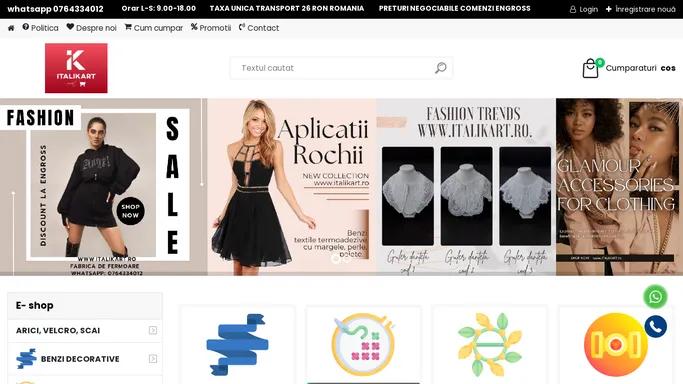
Task: Select first slider pagination dot
Action: click(x=335, y=259)
